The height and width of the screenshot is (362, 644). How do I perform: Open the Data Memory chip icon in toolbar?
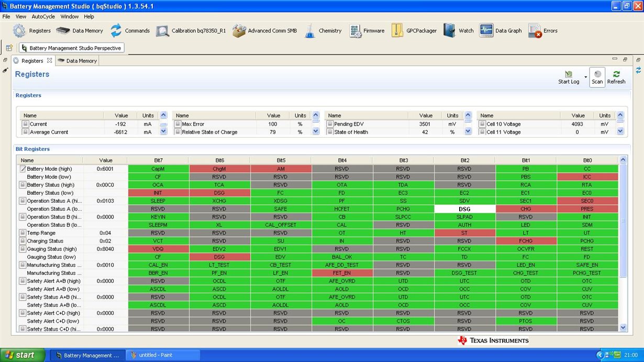(x=63, y=30)
